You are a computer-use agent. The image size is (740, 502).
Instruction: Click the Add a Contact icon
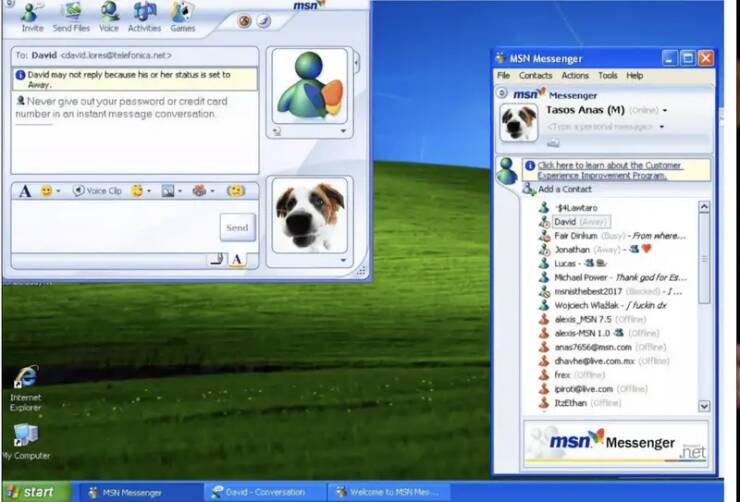tap(529, 189)
